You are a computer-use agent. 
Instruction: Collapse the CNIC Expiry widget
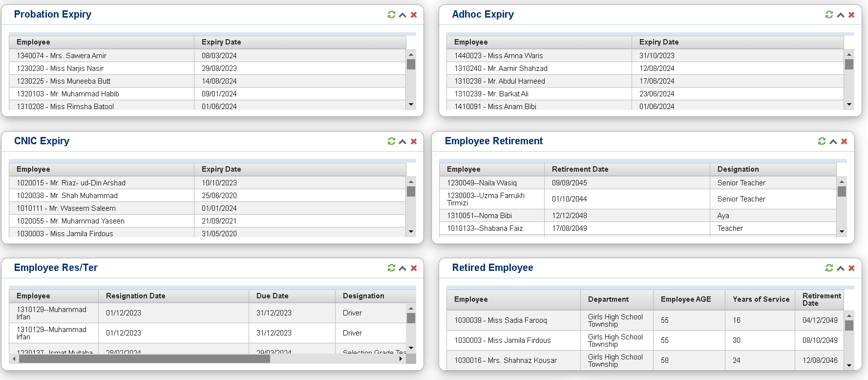pos(402,141)
